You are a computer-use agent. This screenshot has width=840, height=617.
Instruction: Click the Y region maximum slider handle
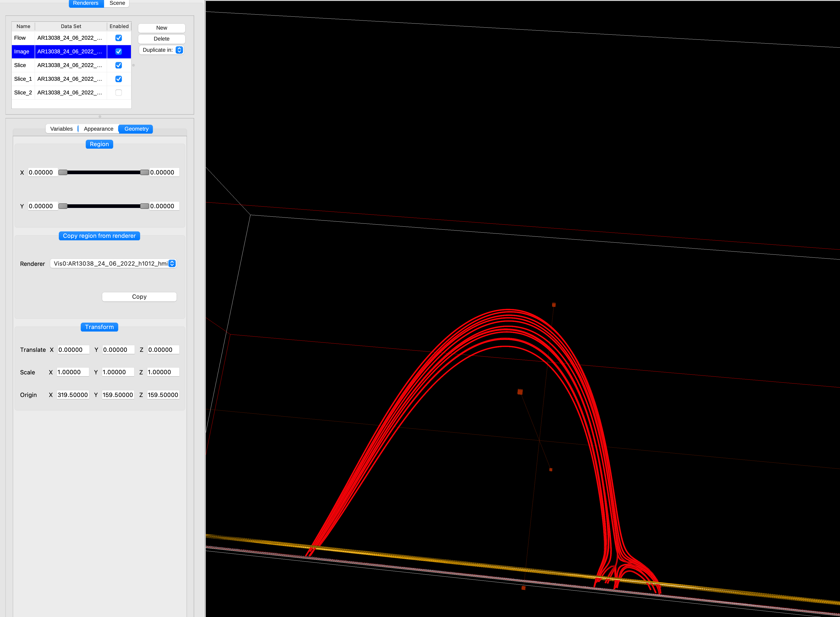[144, 206]
